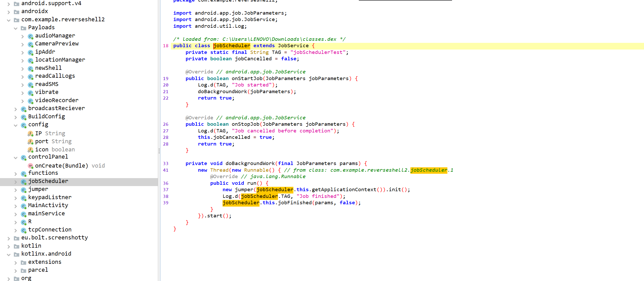Click the port field icon
The width and height of the screenshot is (644, 281).
point(31,142)
